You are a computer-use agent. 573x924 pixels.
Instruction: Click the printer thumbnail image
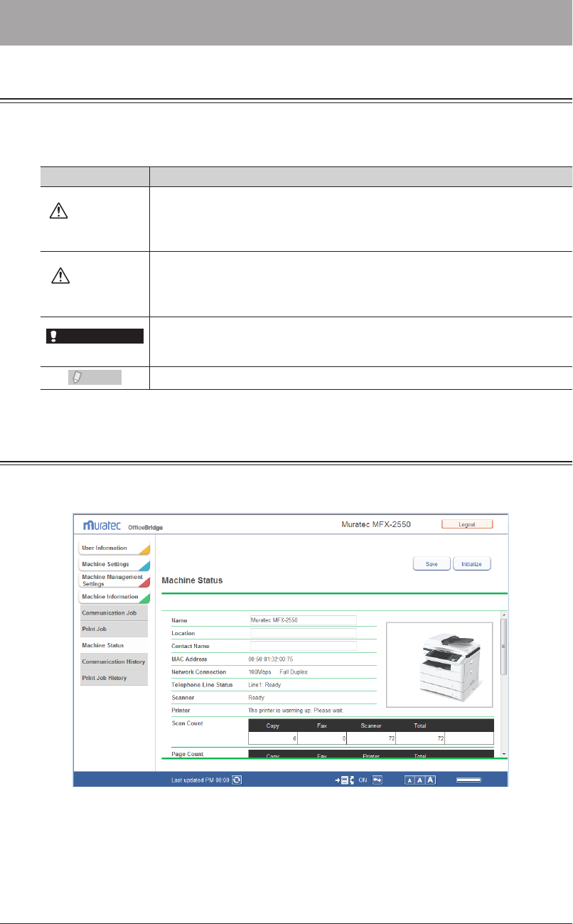coord(439,665)
